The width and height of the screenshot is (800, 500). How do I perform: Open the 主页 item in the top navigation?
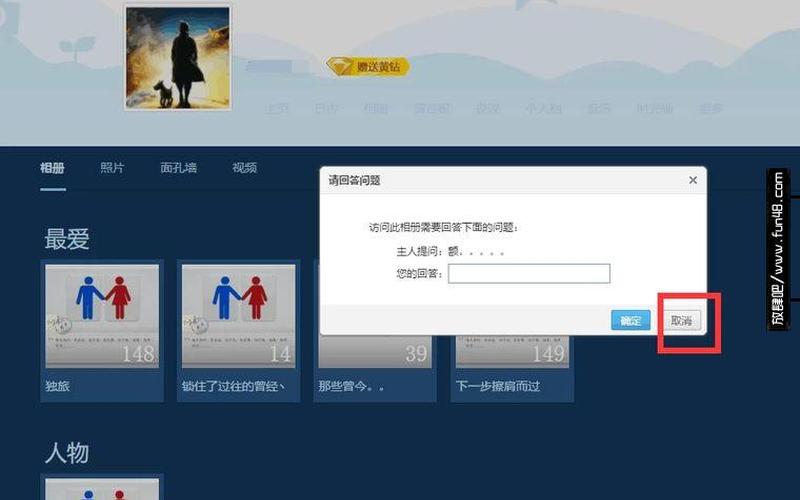pos(277,108)
